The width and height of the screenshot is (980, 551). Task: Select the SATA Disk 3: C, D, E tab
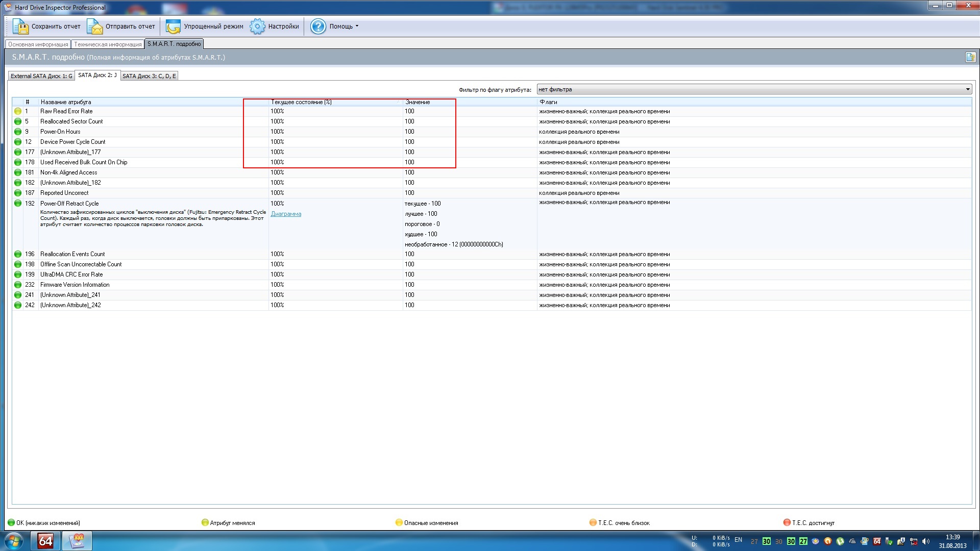click(149, 76)
